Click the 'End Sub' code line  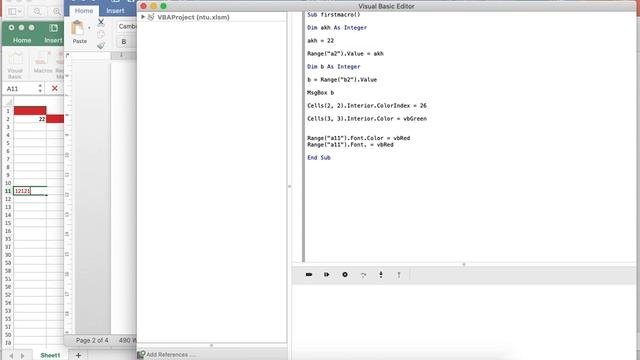319,158
